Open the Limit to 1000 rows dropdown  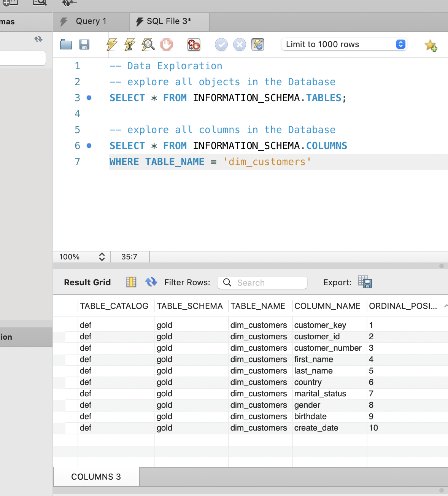click(x=400, y=44)
